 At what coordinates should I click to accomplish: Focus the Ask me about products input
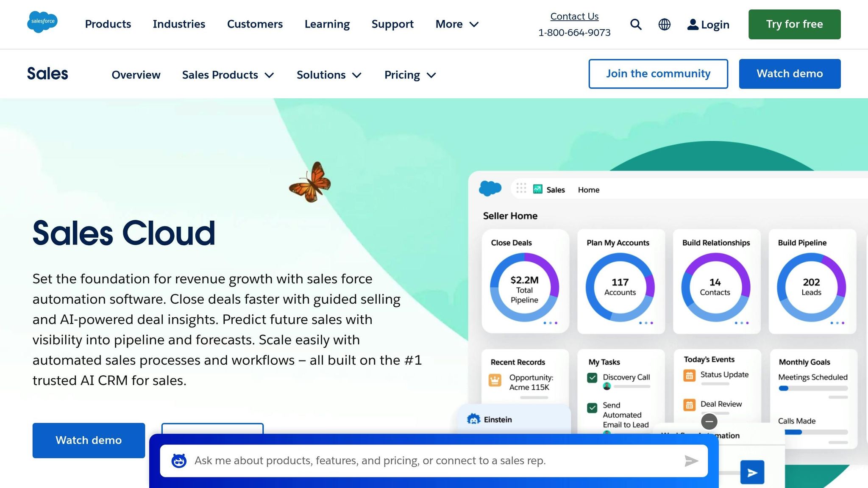pos(434,460)
